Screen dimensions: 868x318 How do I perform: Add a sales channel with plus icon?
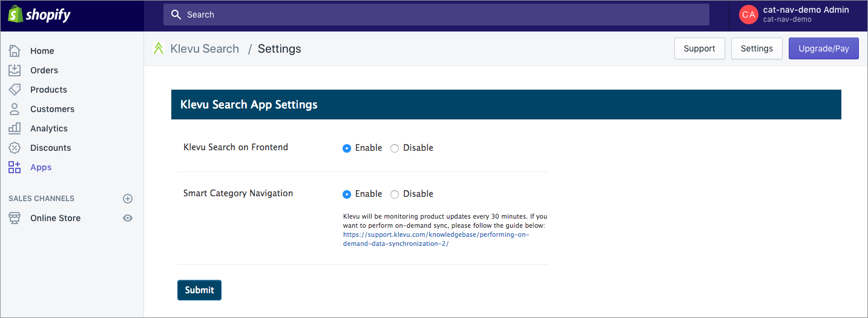pyautogui.click(x=128, y=199)
